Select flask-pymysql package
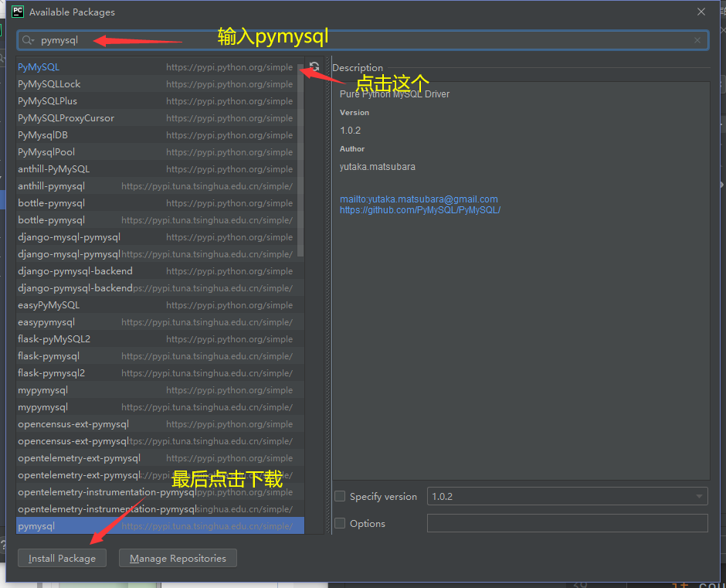The image size is (726, 588). click(x=160, y=356)
